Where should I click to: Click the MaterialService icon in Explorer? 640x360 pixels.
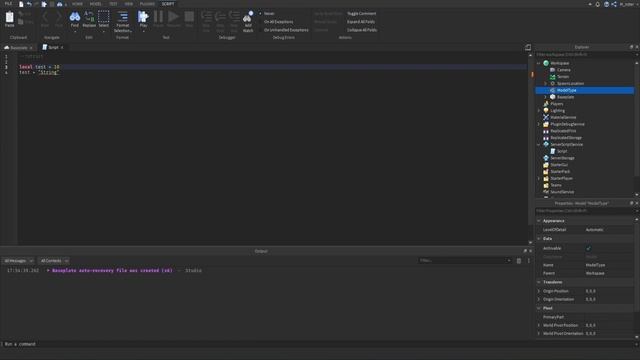tap(546, 118)
